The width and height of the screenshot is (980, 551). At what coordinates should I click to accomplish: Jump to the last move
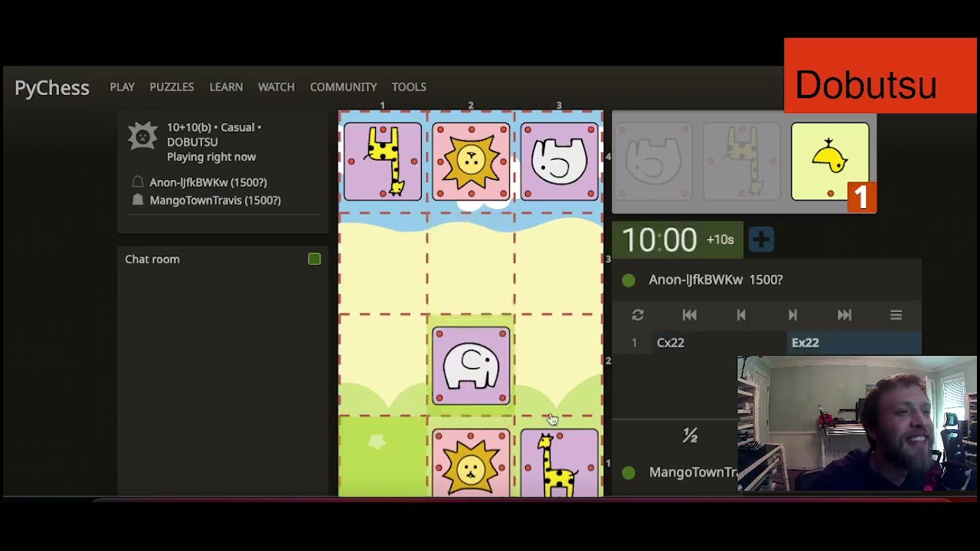coord(844,315)
